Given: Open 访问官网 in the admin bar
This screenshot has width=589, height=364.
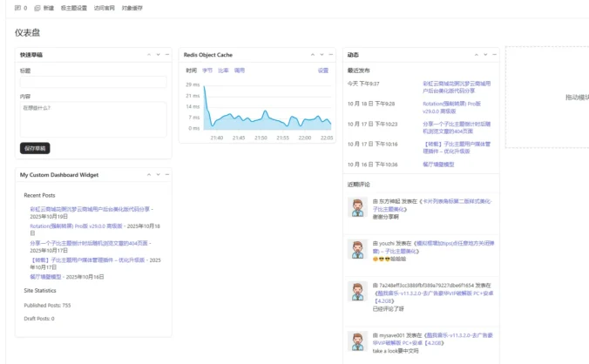Looking at the screenshot, I should [104, 8].
